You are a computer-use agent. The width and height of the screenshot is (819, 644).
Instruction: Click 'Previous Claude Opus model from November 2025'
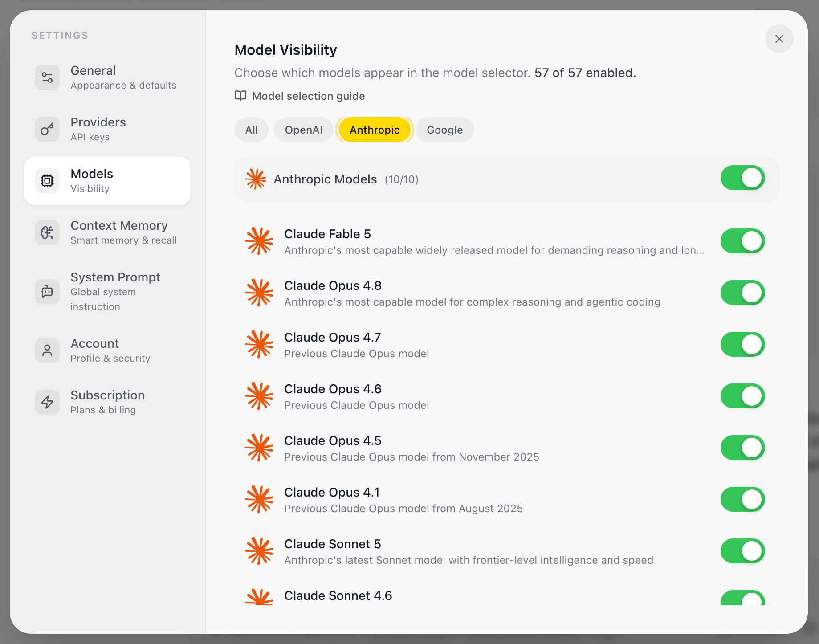tap(412, 457)
